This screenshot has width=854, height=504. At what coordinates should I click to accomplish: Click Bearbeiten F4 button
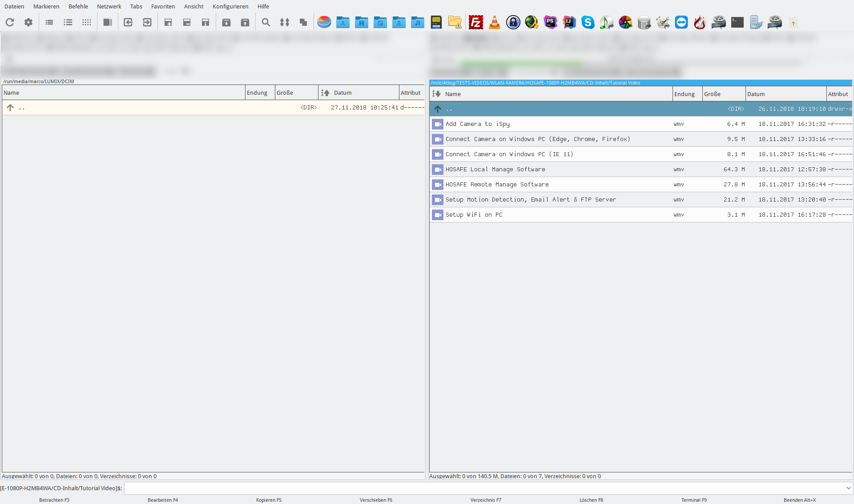[x=163, y=500]
